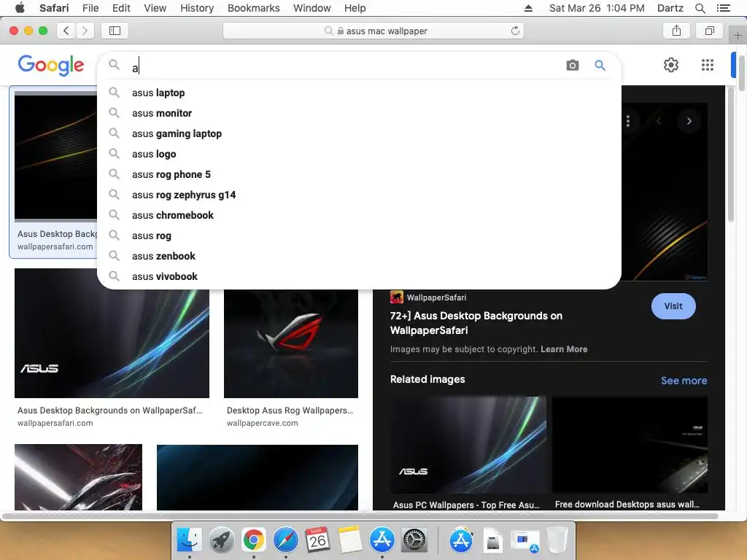Select suggestion "asus zenbook"
The width and height of the screenshot is (747, 560).
point(359,257)
